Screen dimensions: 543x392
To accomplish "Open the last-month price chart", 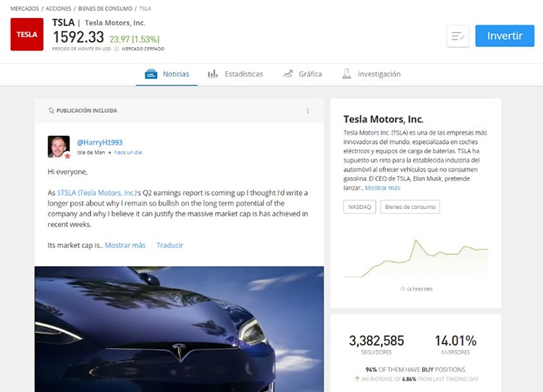I will pyautogui.click(x=416, y=258).
